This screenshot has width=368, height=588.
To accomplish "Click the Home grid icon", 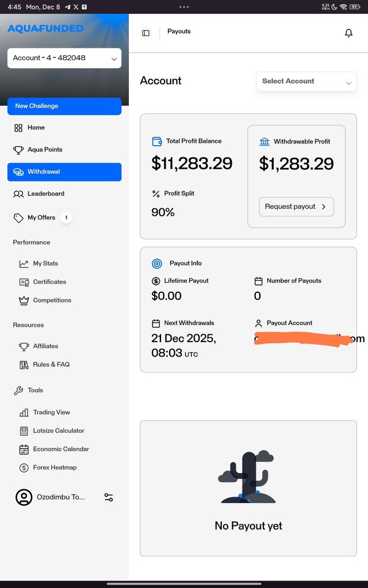I will click(x=18, y=128).
